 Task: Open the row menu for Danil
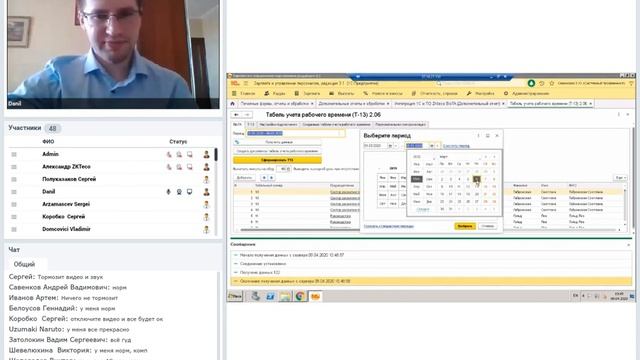click(14, 192)
